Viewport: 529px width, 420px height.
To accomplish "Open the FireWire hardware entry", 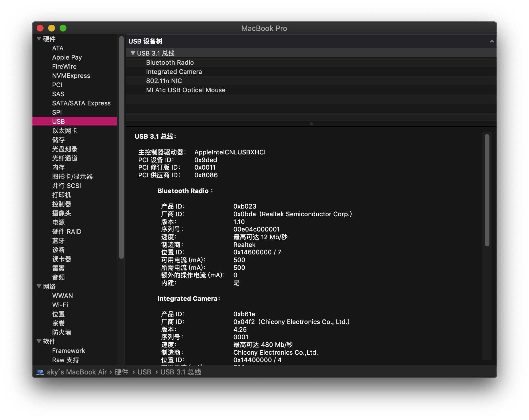I will point(64,66).
